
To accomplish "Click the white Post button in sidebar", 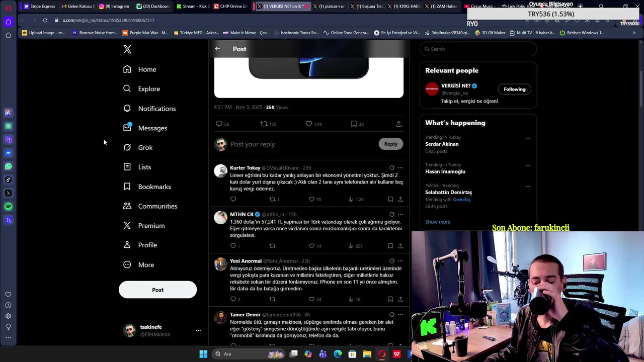I will pyautogui.click(x=157, y=290).
